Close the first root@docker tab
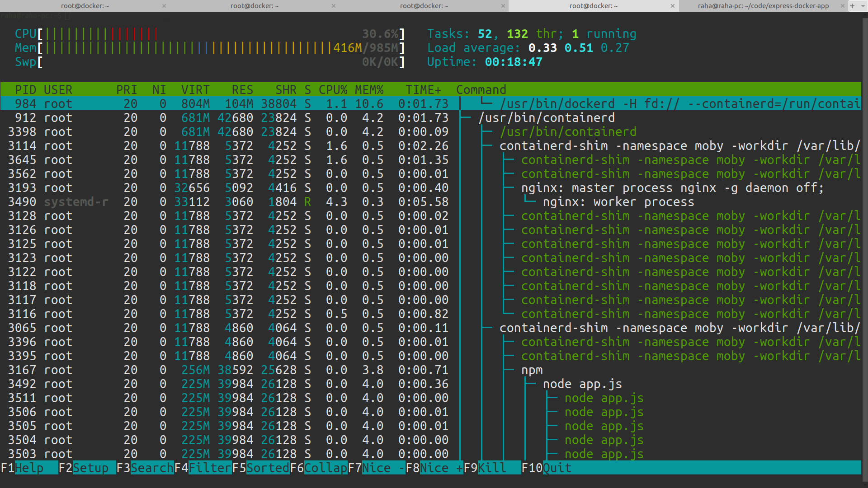868x488 pixels. [x=164, y=6]
